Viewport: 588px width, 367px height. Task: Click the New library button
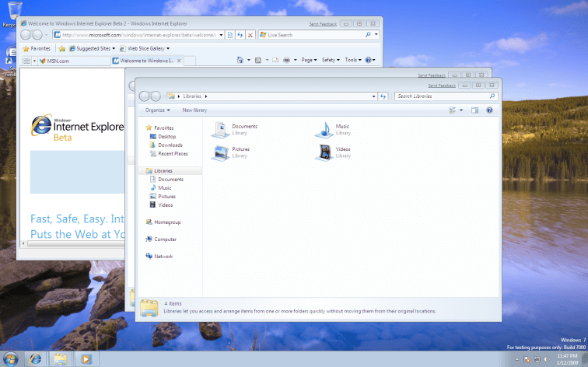tap(194, 110)
